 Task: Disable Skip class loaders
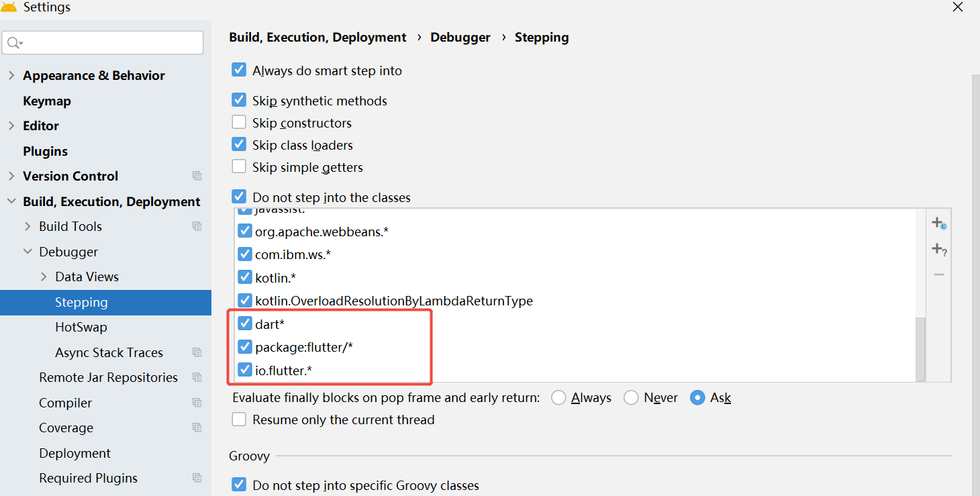pos(239,144)
